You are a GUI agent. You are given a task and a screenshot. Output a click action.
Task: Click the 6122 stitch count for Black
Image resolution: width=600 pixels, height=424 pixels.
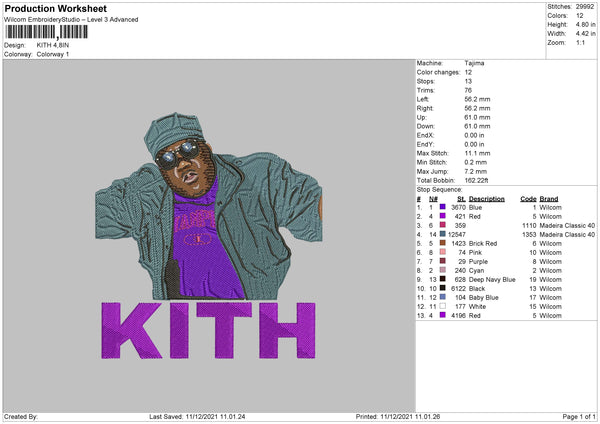[x=458, y=289]
